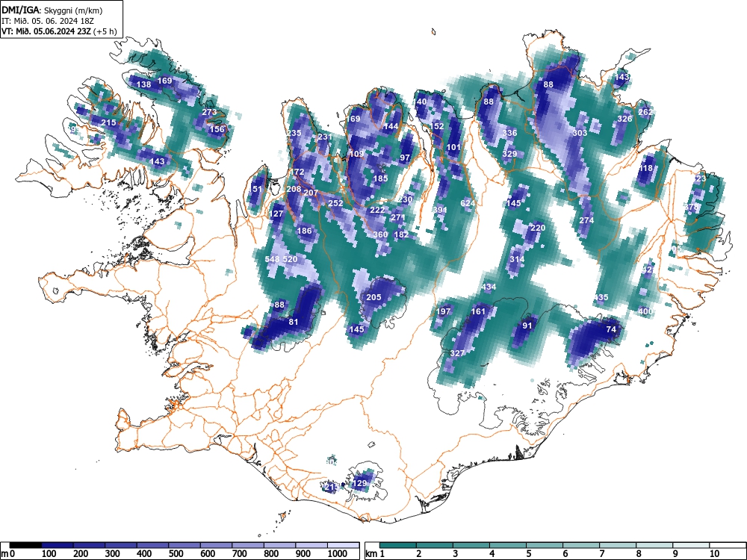This screenshot has height=560, width=747.
Task: Click the visibility value 220 on the map
Action: (x=538, y=228)
